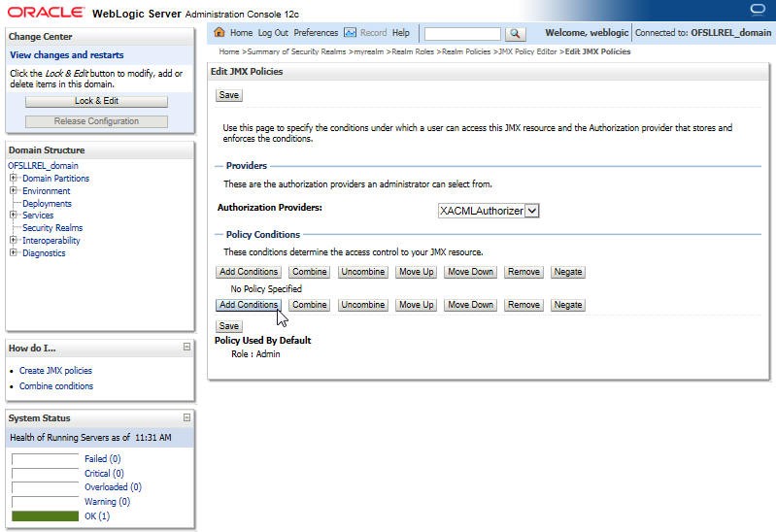Click OK (1) status link
Image resolution: width=776 pixels, height=532 pixels.
point(97,516)
